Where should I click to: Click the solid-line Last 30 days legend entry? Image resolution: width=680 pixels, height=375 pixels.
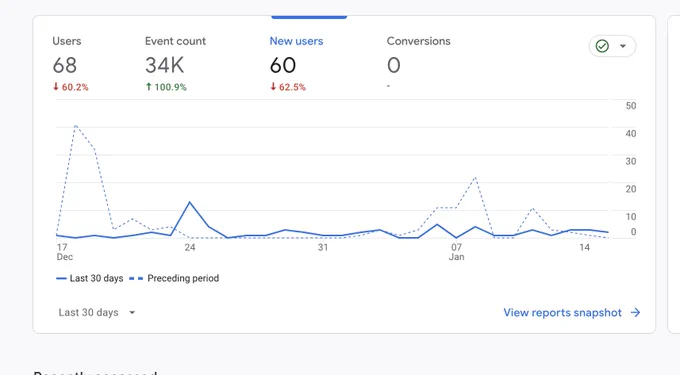pyautogui.click(x=90, y=278)
